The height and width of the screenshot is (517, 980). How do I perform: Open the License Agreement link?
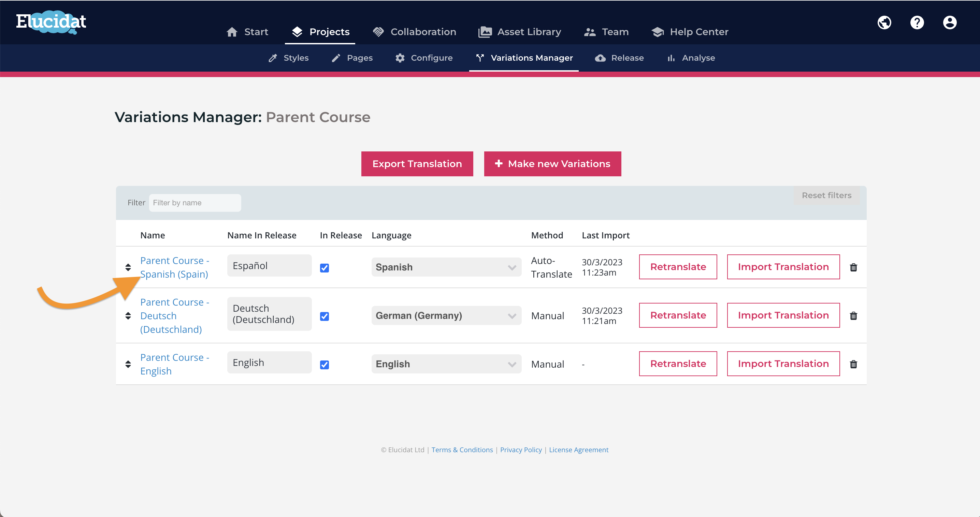pyautogui.click(x=579, y=450)
